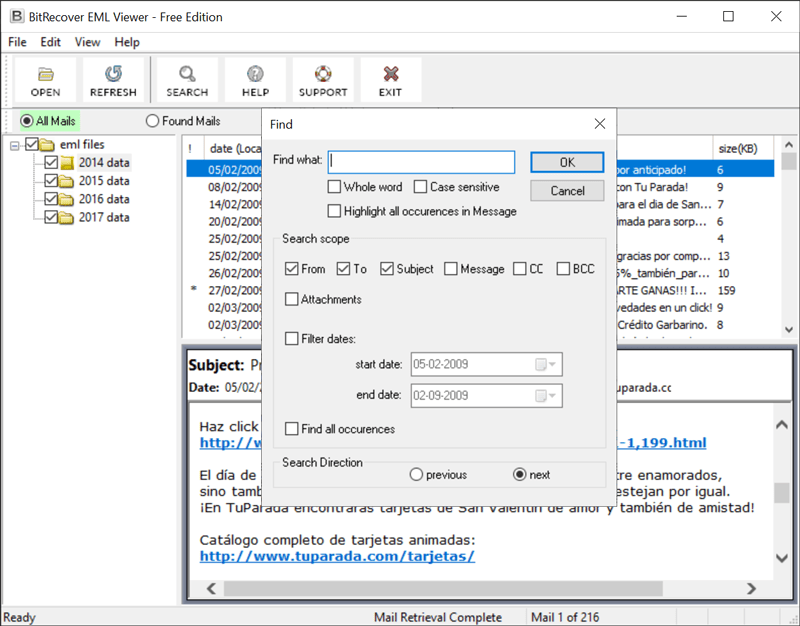Tick the Find all occurences checkbox
The image size is (800, 626).
pos(291,429)
